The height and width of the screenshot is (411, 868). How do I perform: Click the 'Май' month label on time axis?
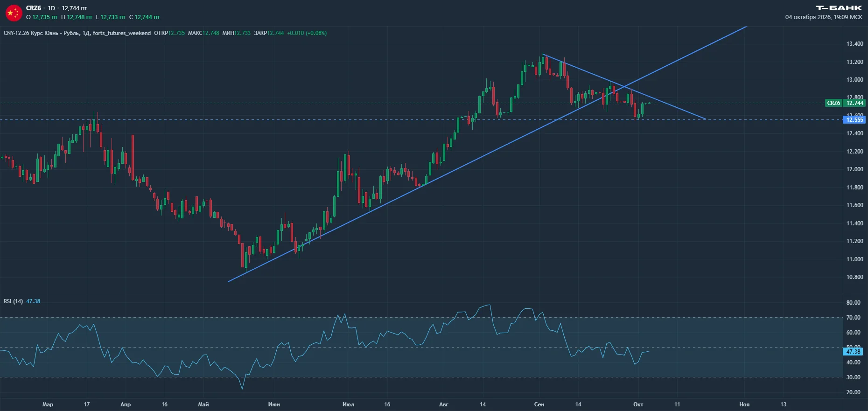pyautogui.click(x=203, y=404)
